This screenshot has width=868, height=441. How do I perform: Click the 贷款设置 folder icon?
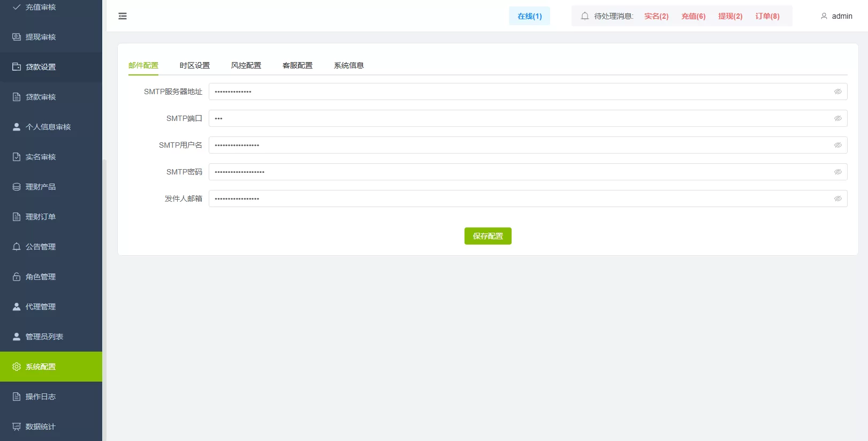17,67
